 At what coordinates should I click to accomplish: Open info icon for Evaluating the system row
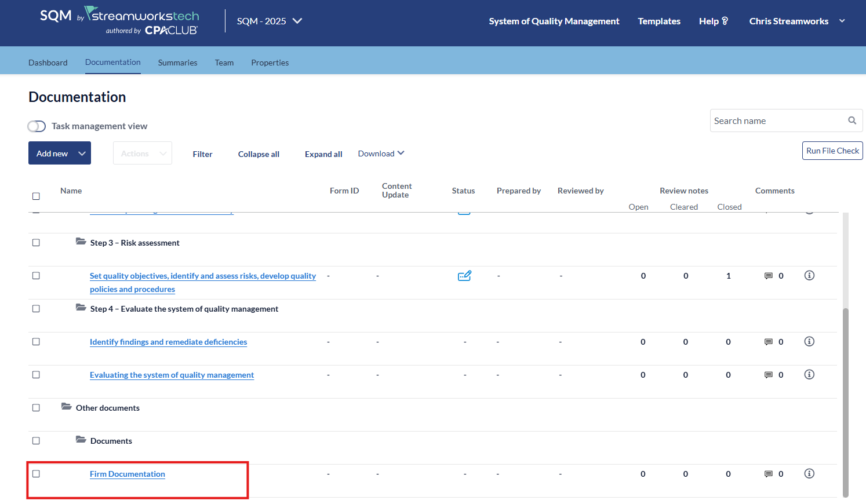tap(809, 375)
